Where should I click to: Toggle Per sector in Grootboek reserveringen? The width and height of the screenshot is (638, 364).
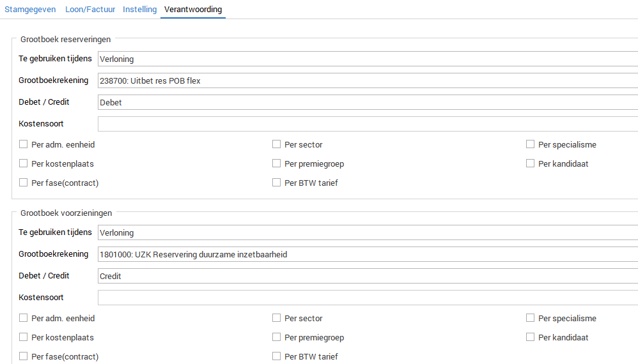[x=277, y=145]
